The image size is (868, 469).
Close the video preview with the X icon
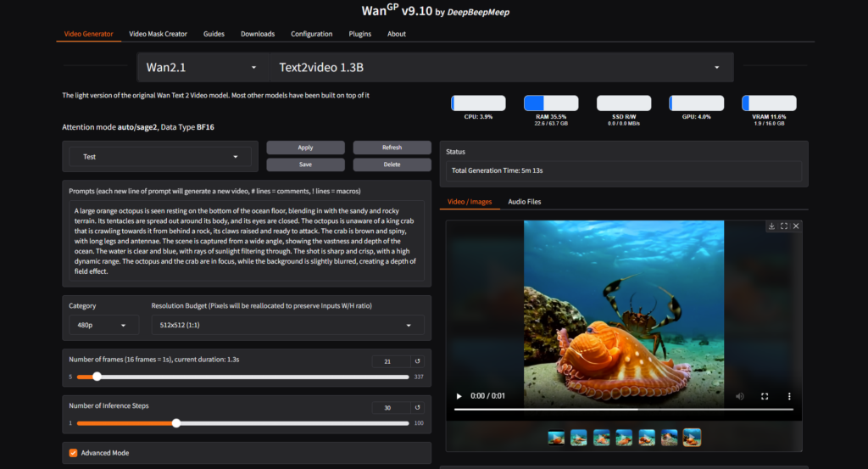796,226
